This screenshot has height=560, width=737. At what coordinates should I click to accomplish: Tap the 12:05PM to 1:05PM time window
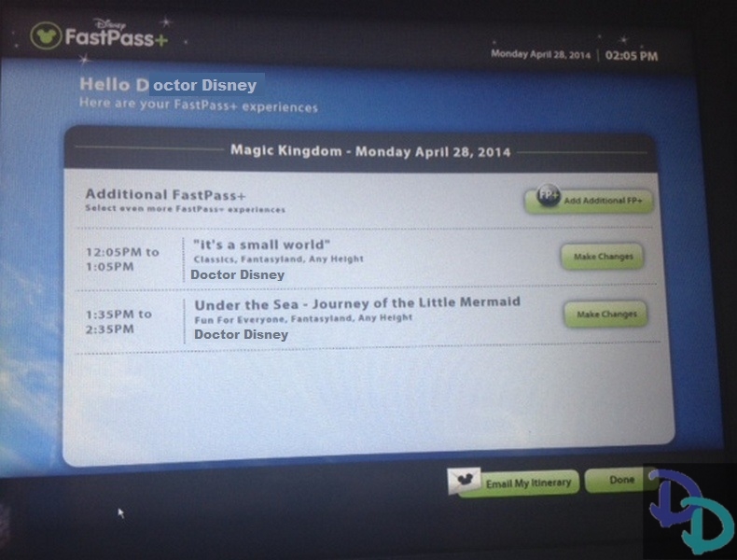pos(122,259)
